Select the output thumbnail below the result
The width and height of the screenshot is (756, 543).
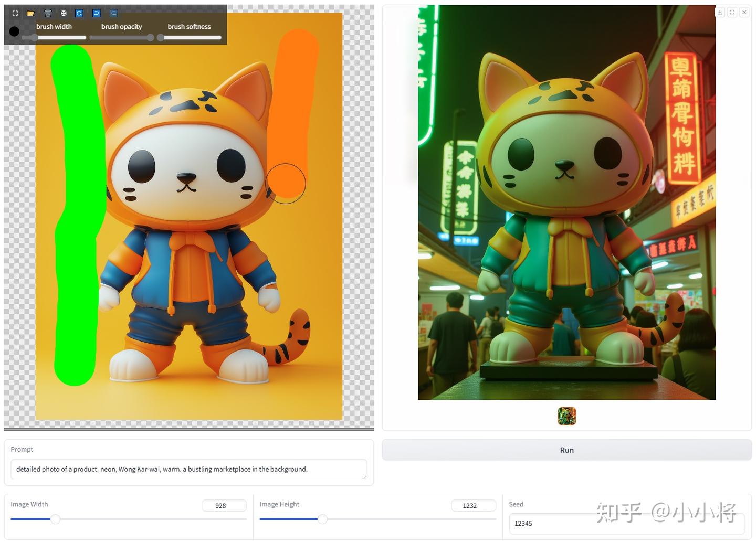567,416
